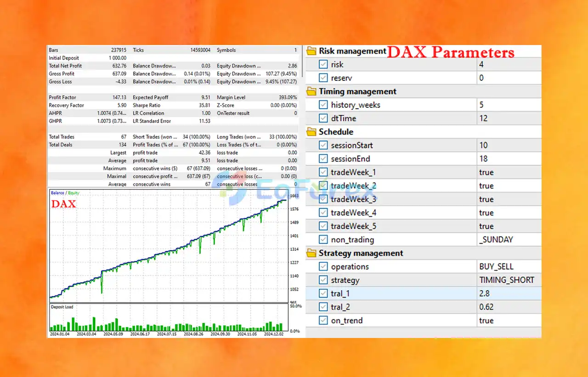The image size is (588, 377).
Task: Edit the history_weeks value field 5
Action: pyautogui.click(x=509, y=105)
